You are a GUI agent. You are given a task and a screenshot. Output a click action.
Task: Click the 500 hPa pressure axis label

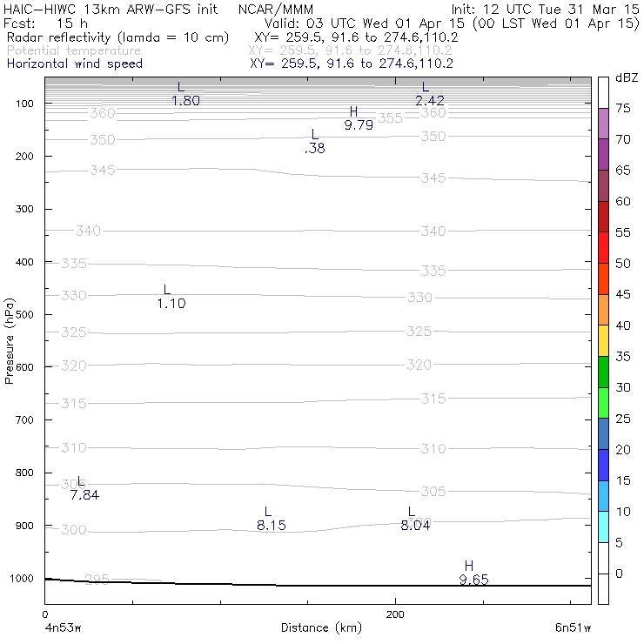point(24,315)
